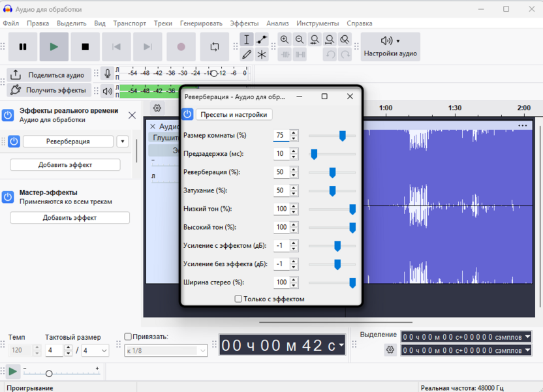Viewport: 543px width, 392px height.
Task: Adjust the Затухание slider
Action: point(332,190)
